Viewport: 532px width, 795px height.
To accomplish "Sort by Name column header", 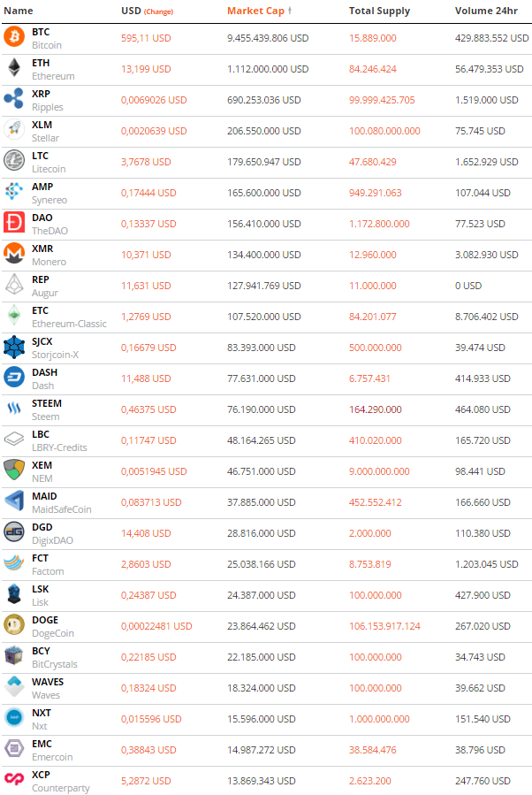I will click(19, 11).
